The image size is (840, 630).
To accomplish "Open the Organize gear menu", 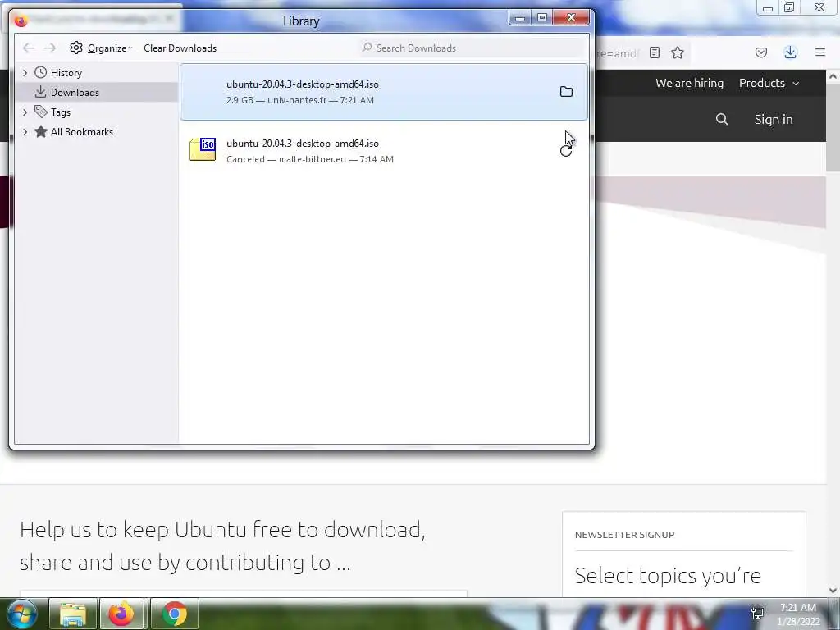I will click(x=101, y=48).
